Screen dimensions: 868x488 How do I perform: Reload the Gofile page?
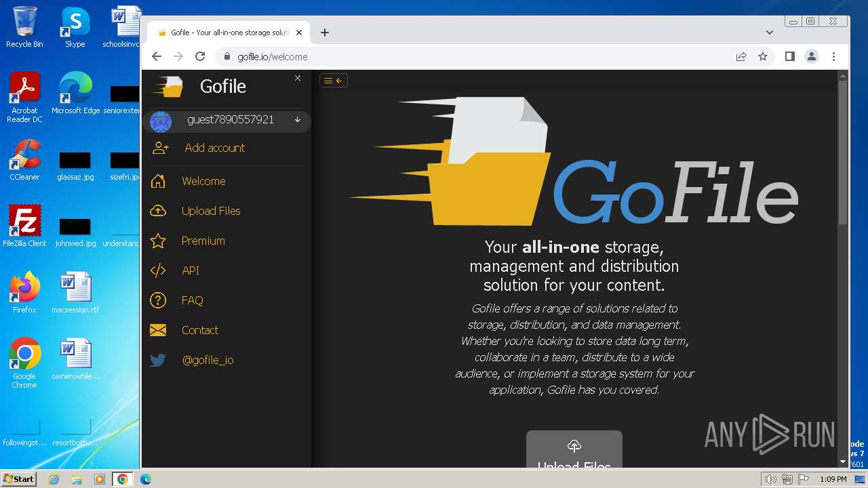pos(200,57)
